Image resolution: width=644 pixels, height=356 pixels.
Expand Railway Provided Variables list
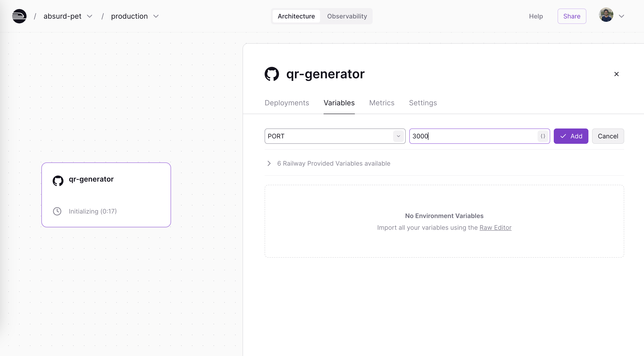[269, 163]
